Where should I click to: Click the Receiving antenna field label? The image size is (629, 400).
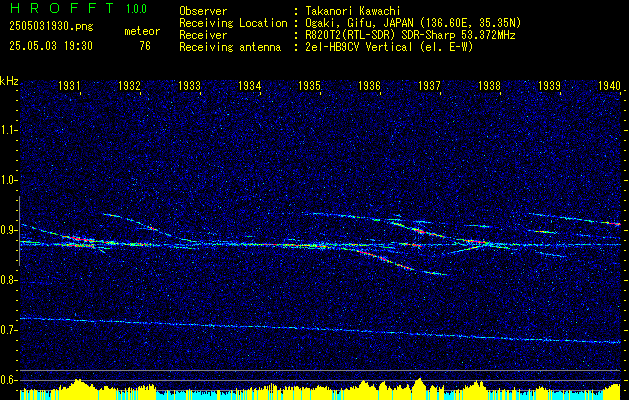(230, 48)
